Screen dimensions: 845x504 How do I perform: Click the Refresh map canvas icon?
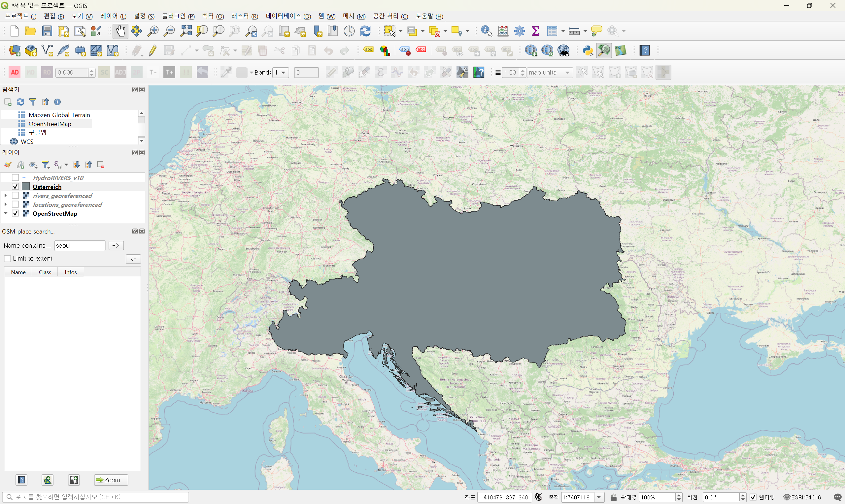[365, 31]
